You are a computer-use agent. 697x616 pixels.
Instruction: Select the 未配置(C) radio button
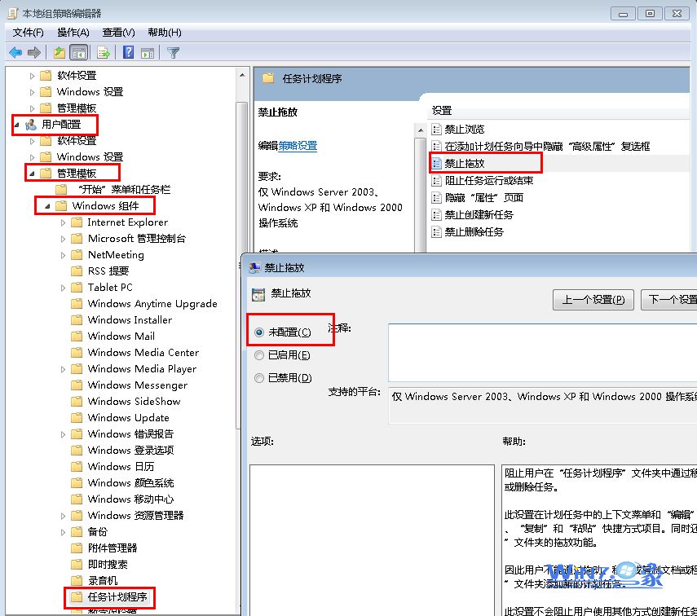(x=259, y=332)
